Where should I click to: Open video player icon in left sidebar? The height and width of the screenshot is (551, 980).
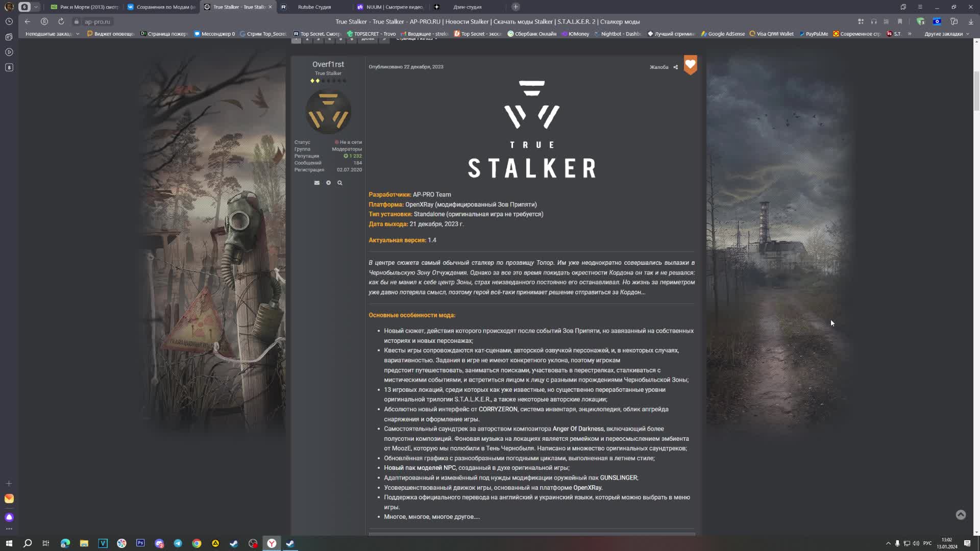pyautogui.click(x=9, y=52)
